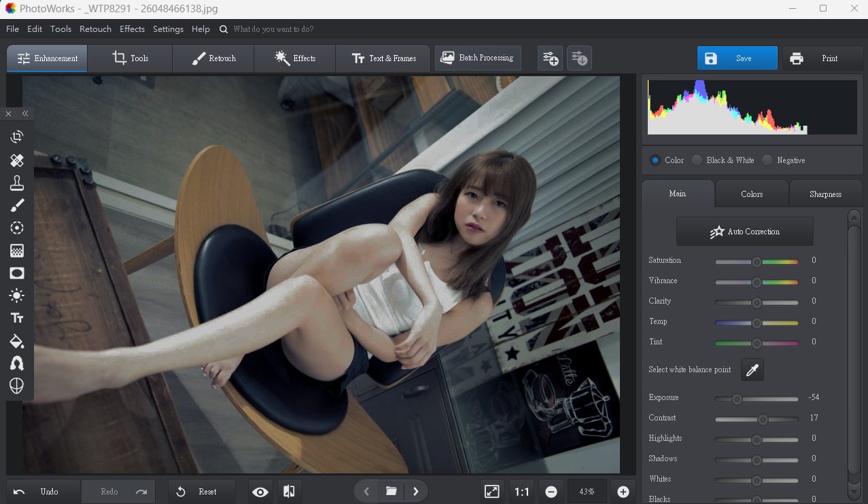Image resolution: width=868 pixels, height=504 pixels.
Task: Select the adjustment brush tool
Action: coord(17,205)
